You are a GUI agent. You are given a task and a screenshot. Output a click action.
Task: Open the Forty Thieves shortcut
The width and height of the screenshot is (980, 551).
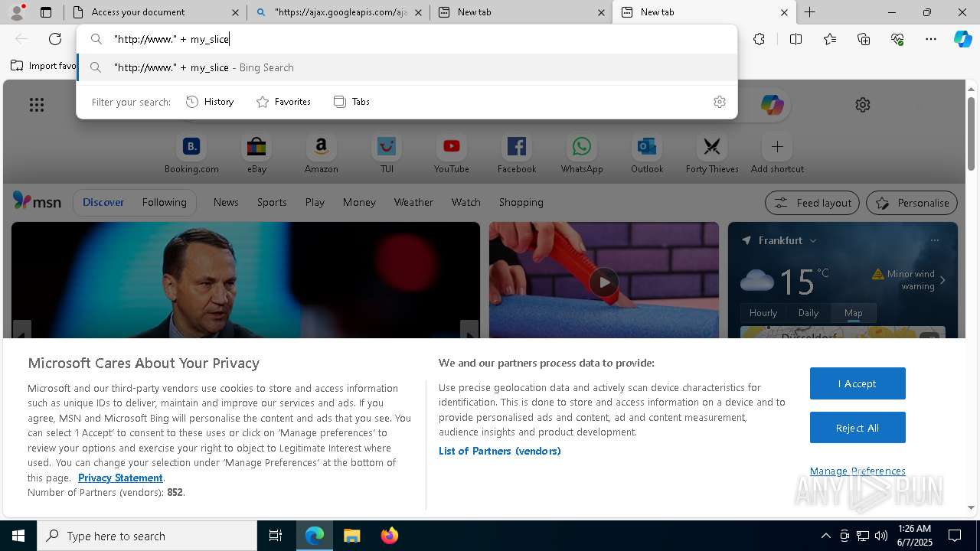pos(712,154)
